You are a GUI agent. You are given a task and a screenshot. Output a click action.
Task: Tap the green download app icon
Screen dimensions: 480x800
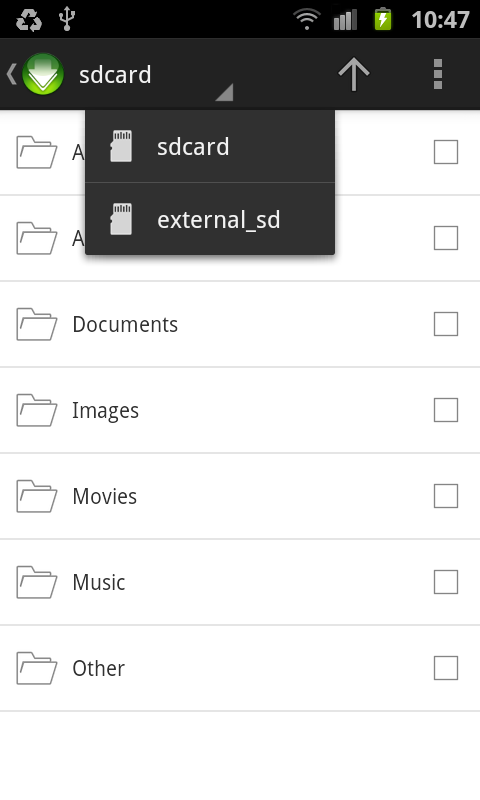(43, 74)
